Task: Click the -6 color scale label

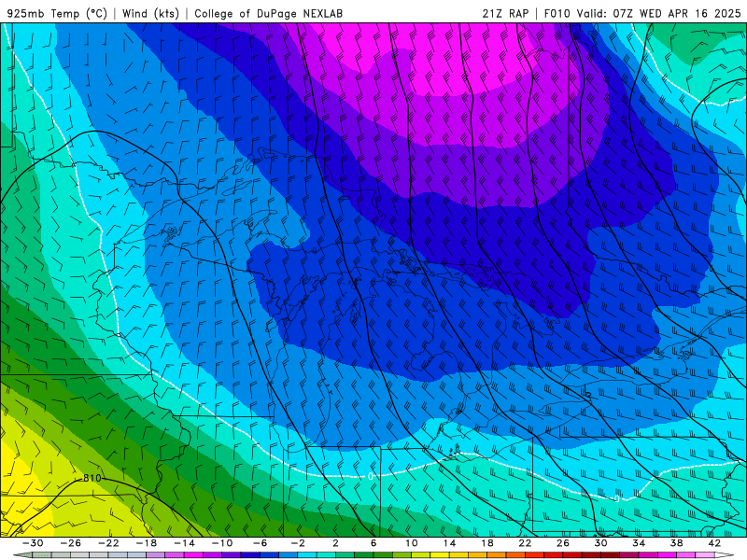Action: [261, 543]
